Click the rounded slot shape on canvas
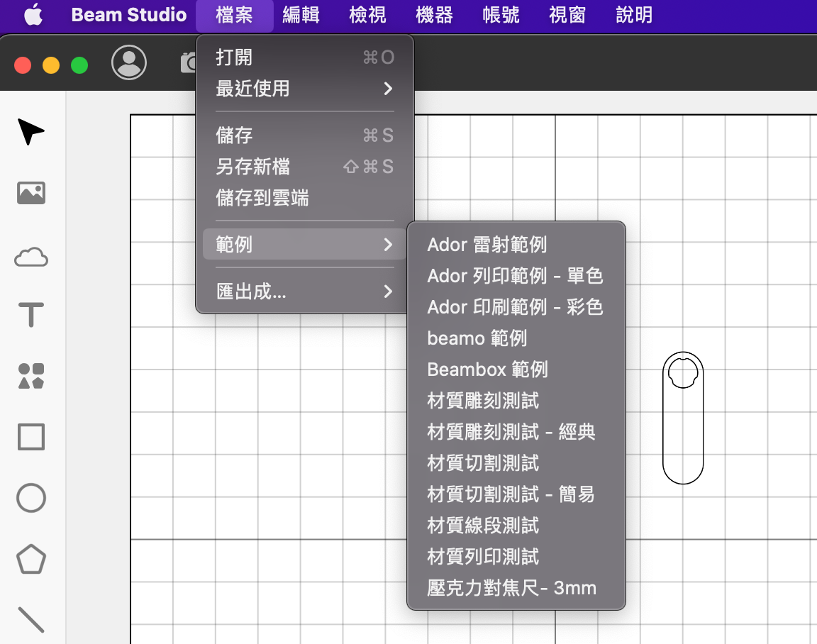The image size is (817, 644). [x=683, y=418]
